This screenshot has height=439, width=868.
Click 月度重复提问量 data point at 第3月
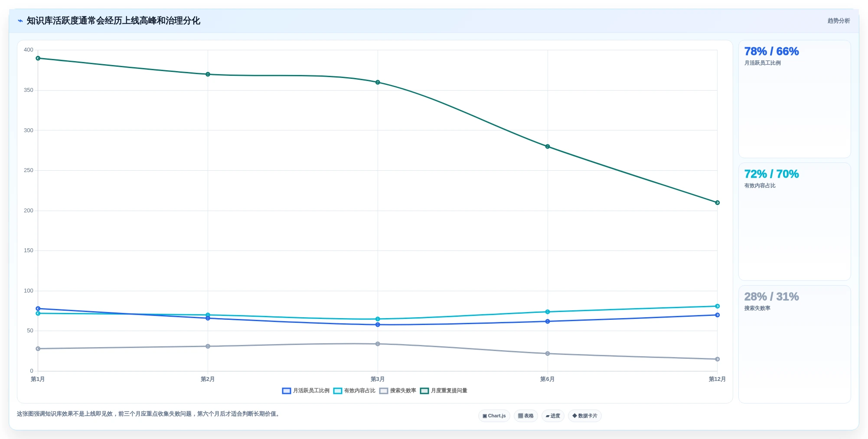click(378, 82)
